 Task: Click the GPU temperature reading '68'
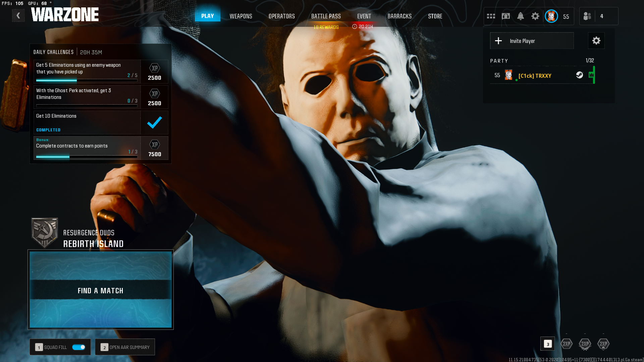[44, 3]
